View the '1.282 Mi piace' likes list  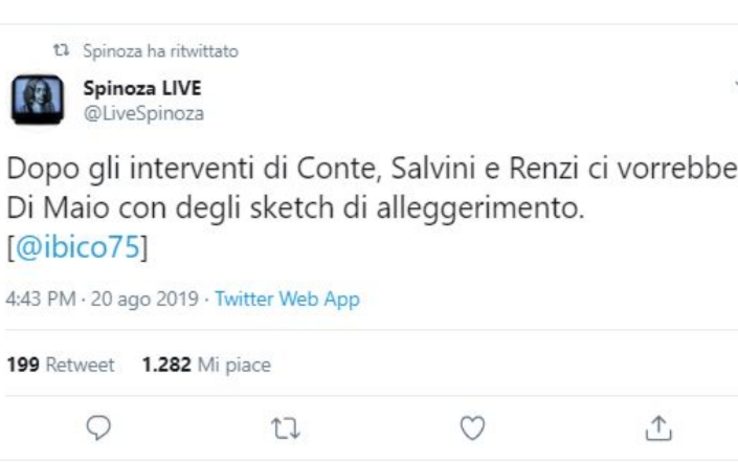click(206, 365)
